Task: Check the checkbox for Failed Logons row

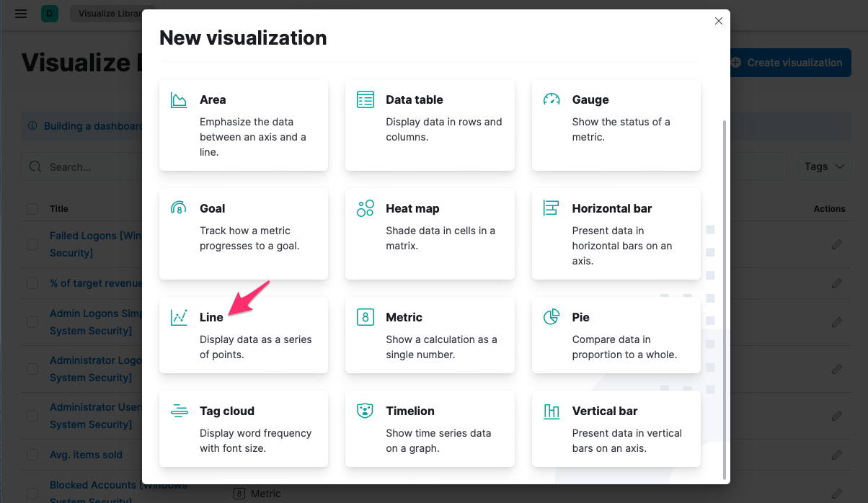Action: [32, 244]
